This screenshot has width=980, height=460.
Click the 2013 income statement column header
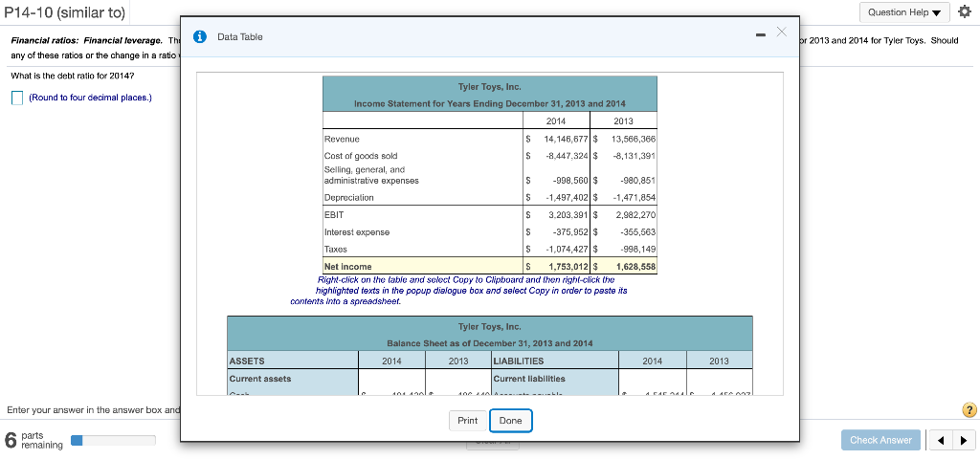[623, 121]
